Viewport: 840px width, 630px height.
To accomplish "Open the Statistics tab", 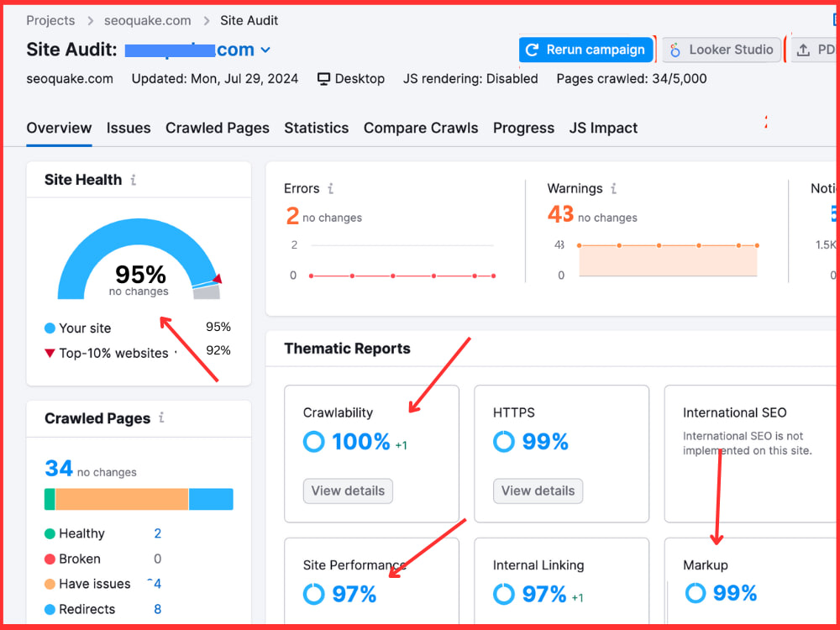I will tap(317, 128).
